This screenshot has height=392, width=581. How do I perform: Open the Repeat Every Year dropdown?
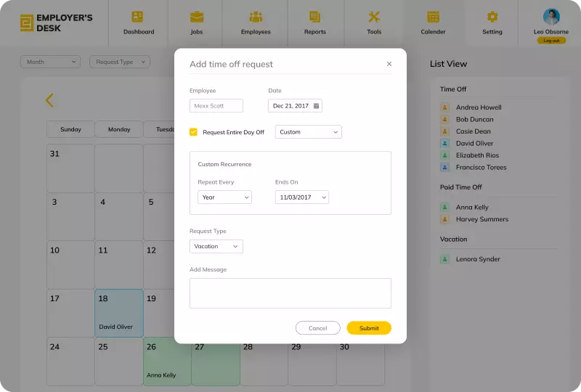tap(224, 197)
